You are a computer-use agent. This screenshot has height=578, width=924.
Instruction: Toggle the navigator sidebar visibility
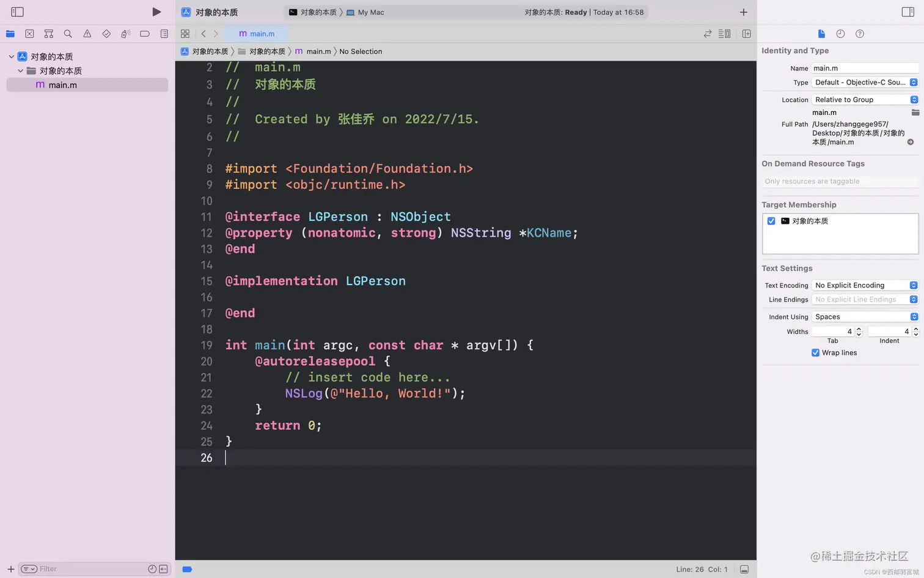click(x=17, y=12)
